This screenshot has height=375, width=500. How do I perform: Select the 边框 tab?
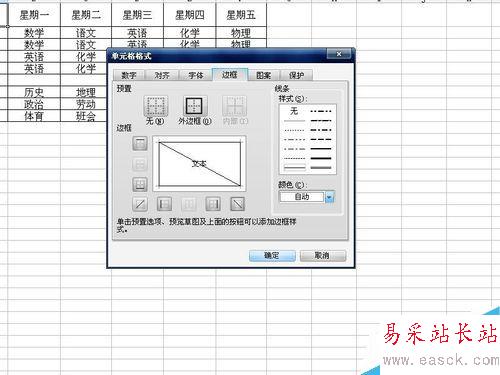[230, 75]
